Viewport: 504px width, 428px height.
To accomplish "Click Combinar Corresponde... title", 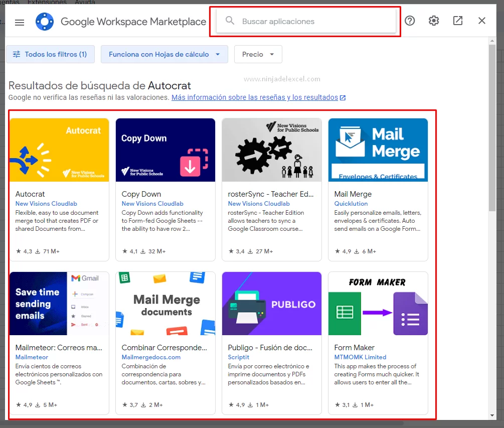I will 164,348.
